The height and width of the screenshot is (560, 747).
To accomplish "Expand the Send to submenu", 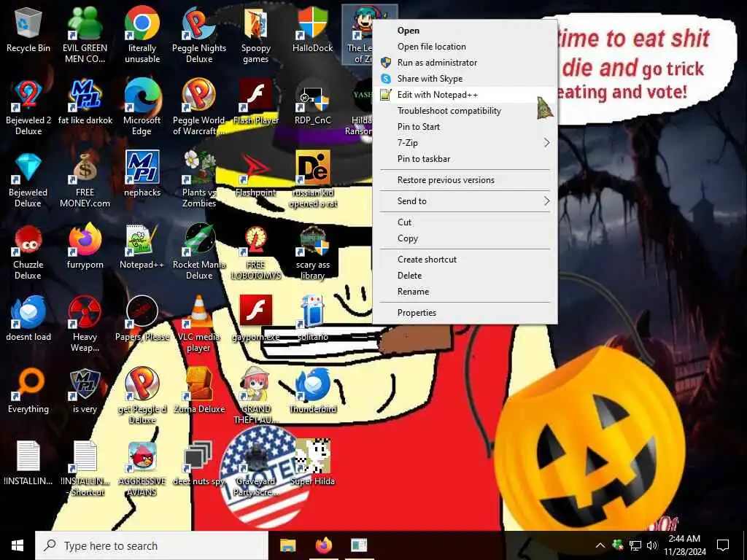I will pyautogui.click(x=465, y=201).
